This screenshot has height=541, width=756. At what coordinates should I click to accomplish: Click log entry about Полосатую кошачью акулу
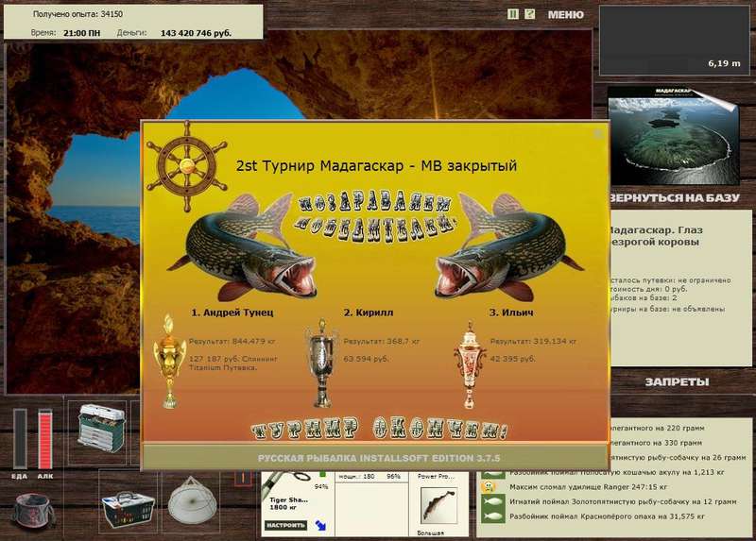[617, 473]
